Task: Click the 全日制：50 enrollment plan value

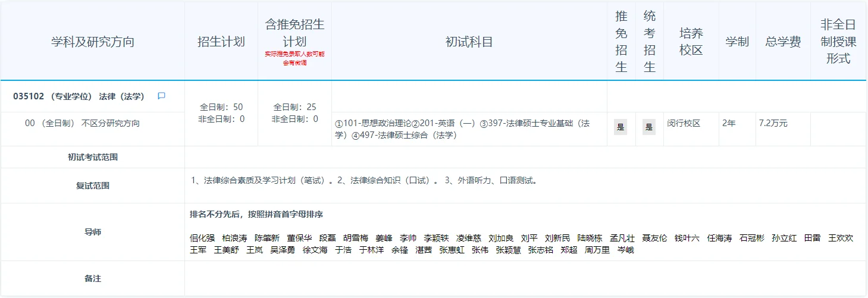Action: point(221,107)
